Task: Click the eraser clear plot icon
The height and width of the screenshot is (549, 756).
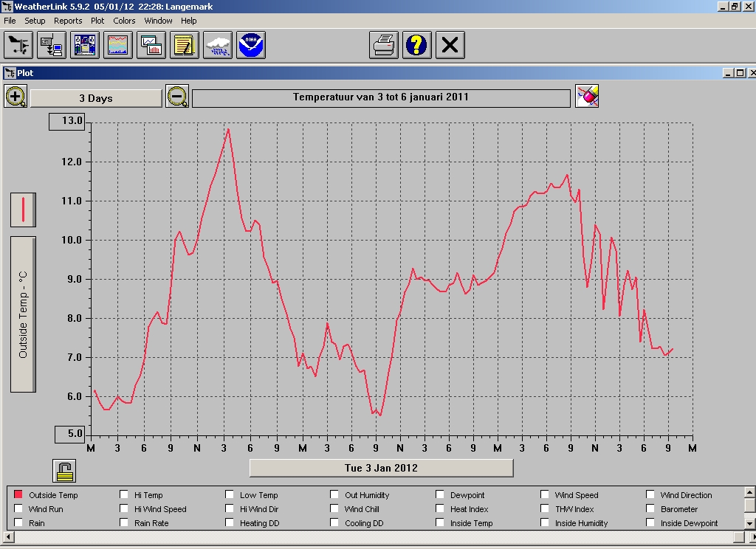Action: (587, 97)
